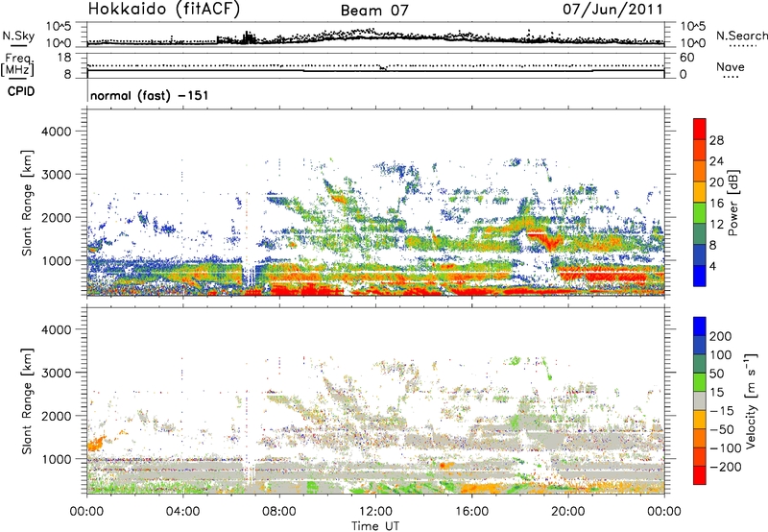Image resolution: width=768 pixels, height=532 pixels.
Task: Click the 'Slant Range [km]' label of power panel
Action: click(x=27, y=203)
